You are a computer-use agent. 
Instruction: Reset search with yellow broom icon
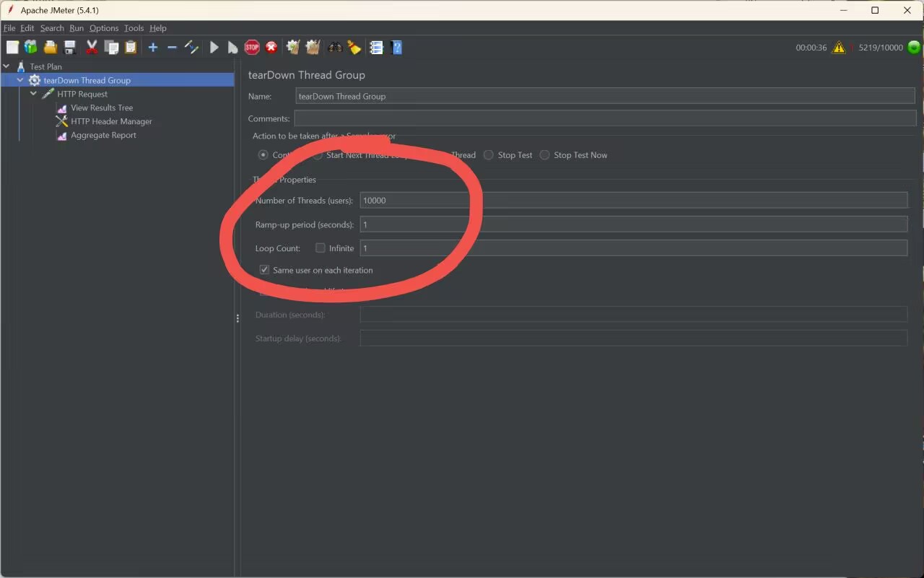coord(354,48)
